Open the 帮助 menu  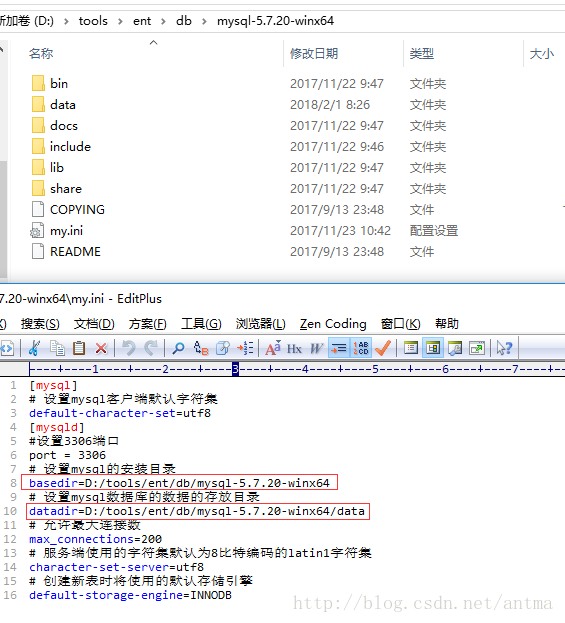coord(447,324)
